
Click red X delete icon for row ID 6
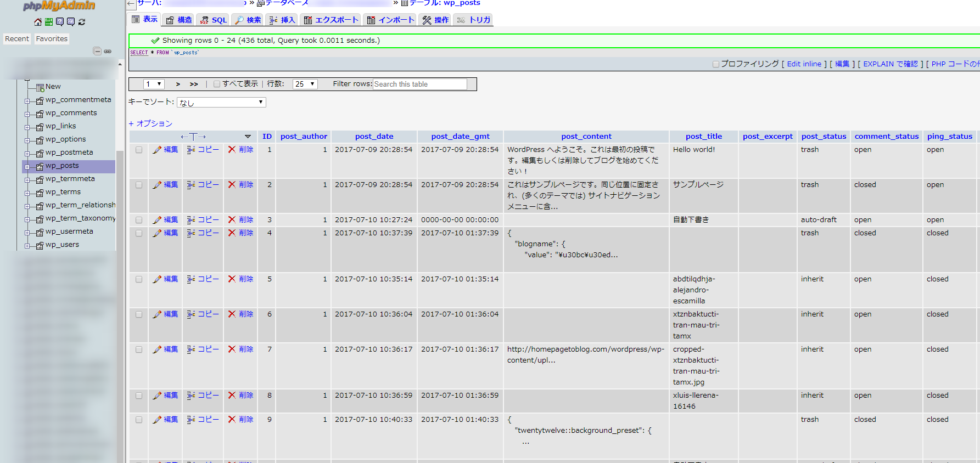pos(232,314)
